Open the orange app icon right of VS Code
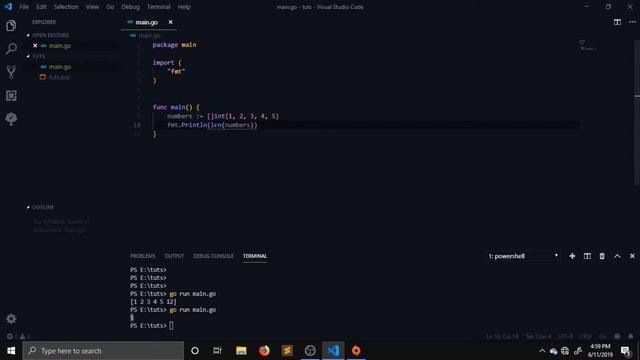Image resolution: width=640 pixels, height=360 pixels. point(356,351)
